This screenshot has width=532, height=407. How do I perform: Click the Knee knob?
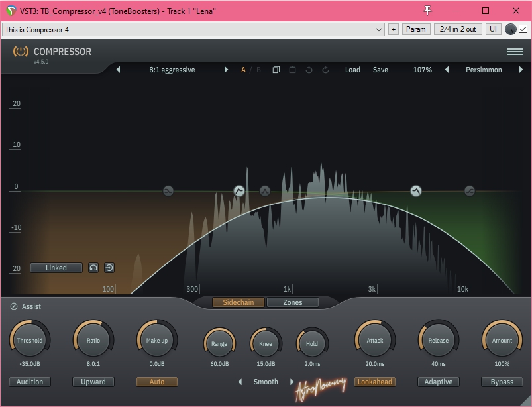pyautogui.click(x=266, y=343)
